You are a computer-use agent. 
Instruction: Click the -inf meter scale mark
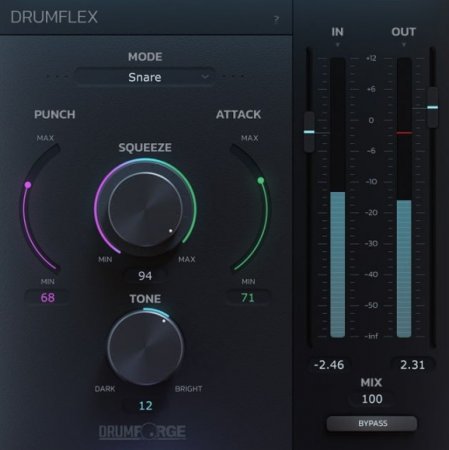[371, 336]
